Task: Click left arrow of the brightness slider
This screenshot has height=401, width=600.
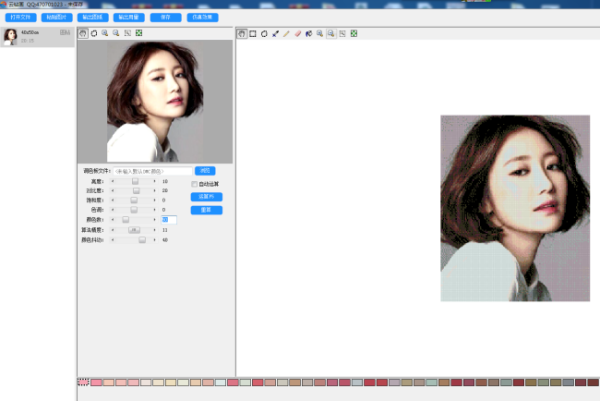Action: [x=112, y=181]
